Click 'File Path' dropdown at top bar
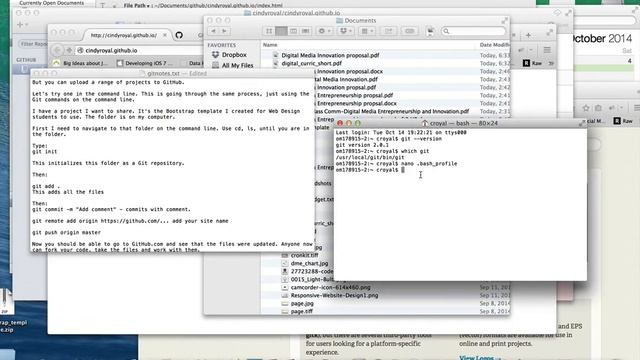640x360 pixels. (137, 6)
